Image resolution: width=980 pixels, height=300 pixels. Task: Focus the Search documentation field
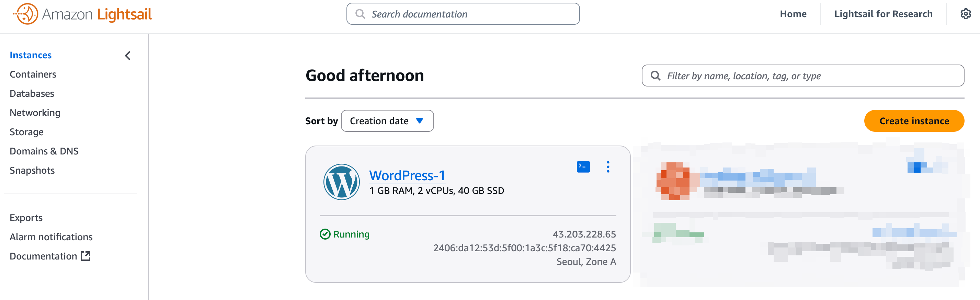[463, 14]
